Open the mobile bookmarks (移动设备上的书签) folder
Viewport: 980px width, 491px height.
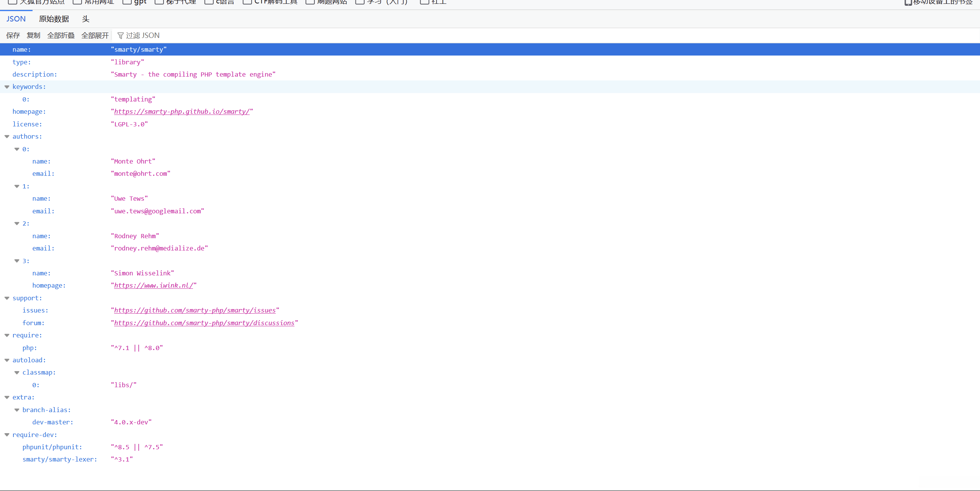tap(938, 2)
